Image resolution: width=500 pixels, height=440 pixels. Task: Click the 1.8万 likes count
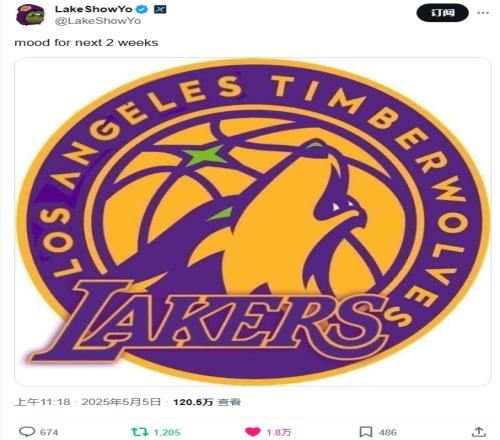tap(279, 432)
